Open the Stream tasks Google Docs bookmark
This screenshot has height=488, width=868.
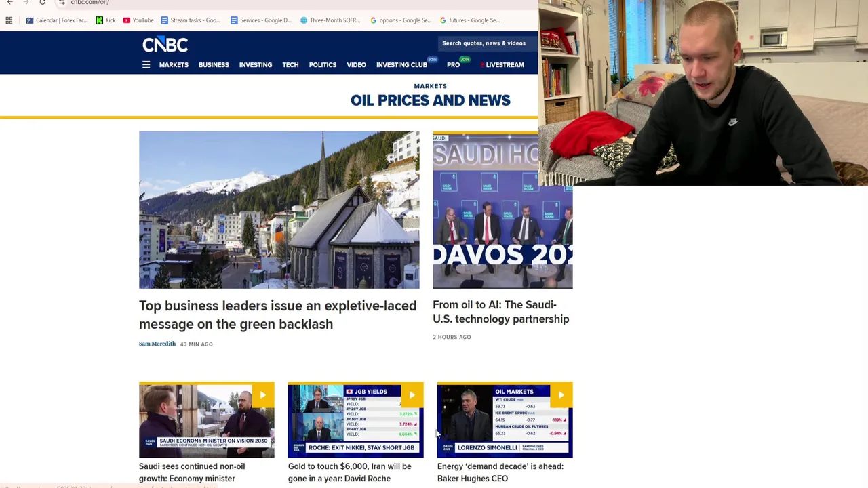190,20
